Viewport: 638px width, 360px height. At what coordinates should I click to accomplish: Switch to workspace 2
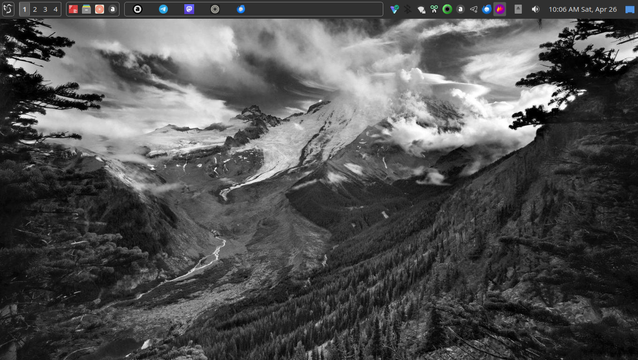(x=35, y=9)
